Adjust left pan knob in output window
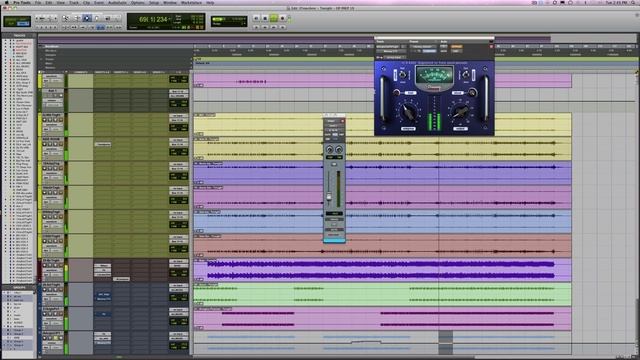The width and height of the screenshot is (640, 360). (330, 150)
